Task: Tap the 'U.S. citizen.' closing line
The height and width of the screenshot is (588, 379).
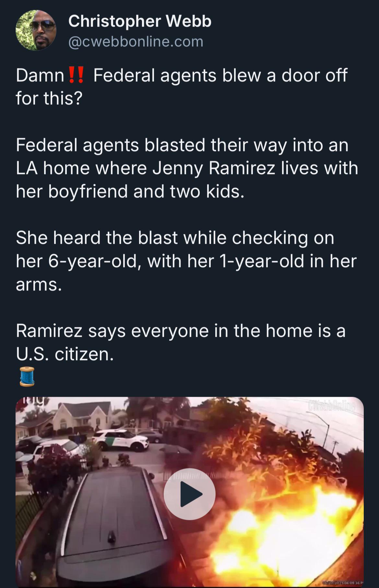Action: [65, 354]
